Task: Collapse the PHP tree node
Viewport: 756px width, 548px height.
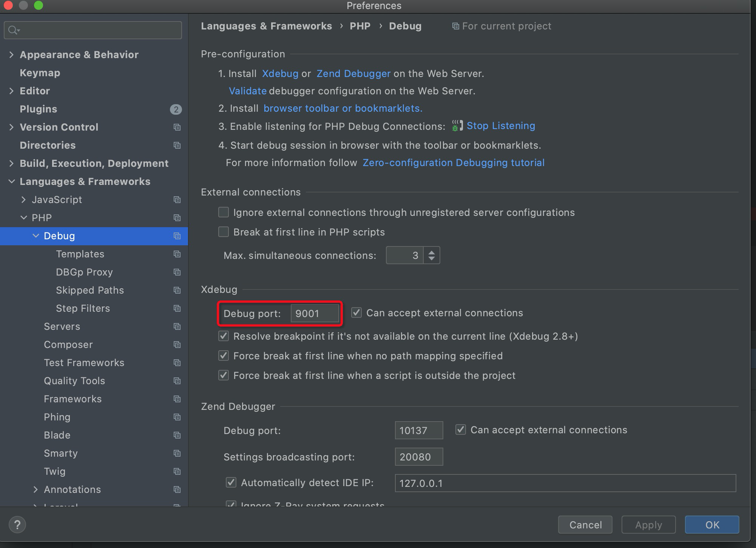Action: point(24,218)
